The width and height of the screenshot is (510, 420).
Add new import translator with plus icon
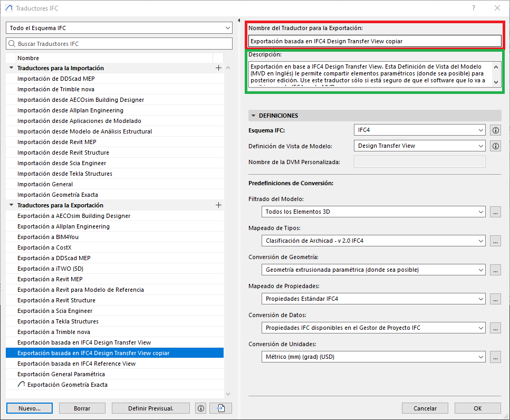pos(218,68)
